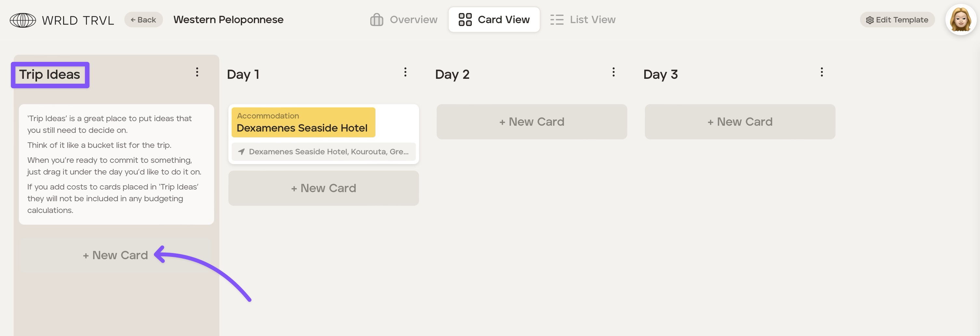Click the WRLD TRVL globe logo
The width and height of the screenshot is (980, 336).
[x=23, y=20]
